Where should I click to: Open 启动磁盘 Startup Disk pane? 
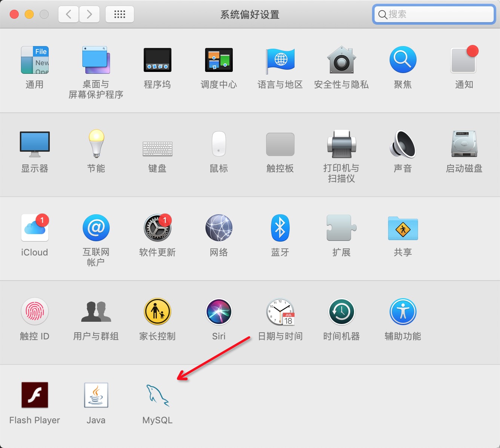pos(464,144)
